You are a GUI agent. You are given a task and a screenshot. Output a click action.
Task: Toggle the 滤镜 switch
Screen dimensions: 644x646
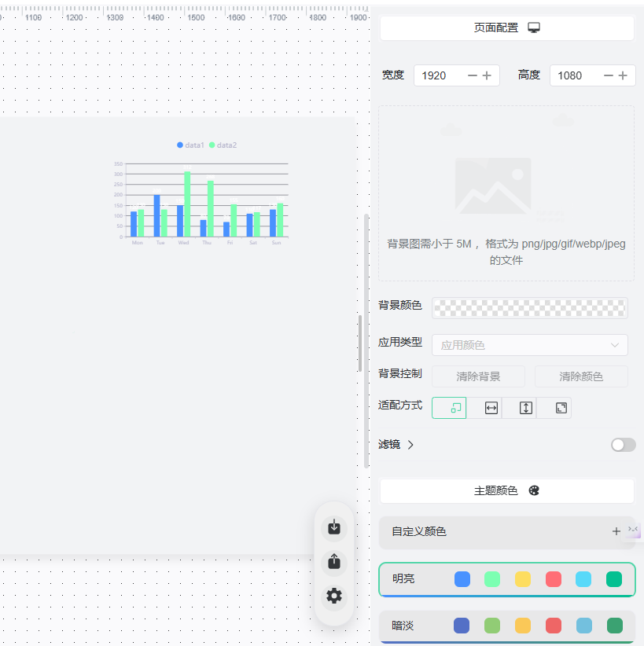[624, 445]
